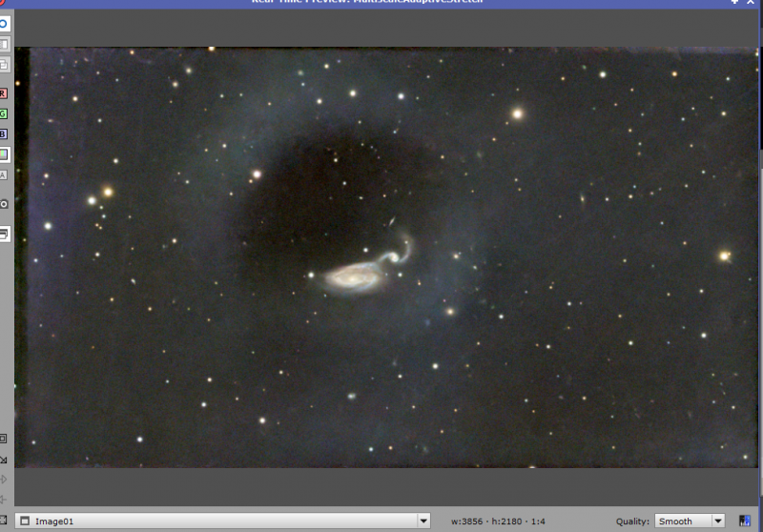Click the blue histogram icon at the bottom right
The width and height of the screenshot is (763, 532).
click(x=745, y=521)
